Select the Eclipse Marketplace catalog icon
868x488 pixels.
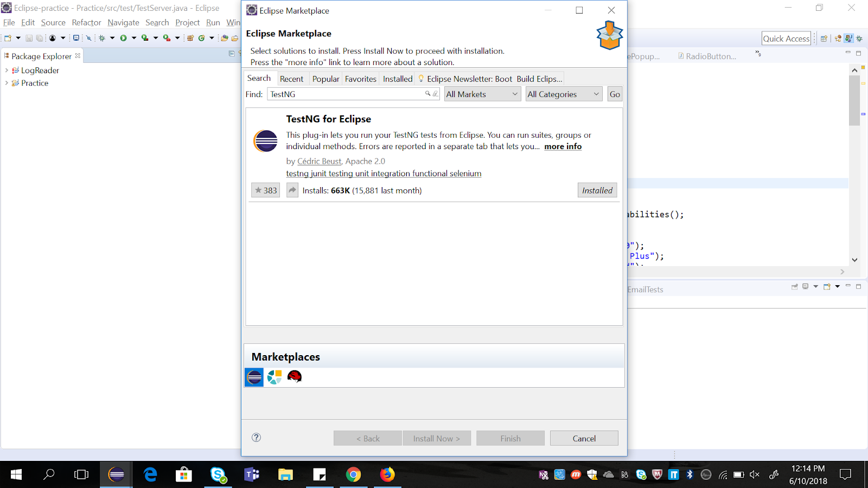coord(254,377)
